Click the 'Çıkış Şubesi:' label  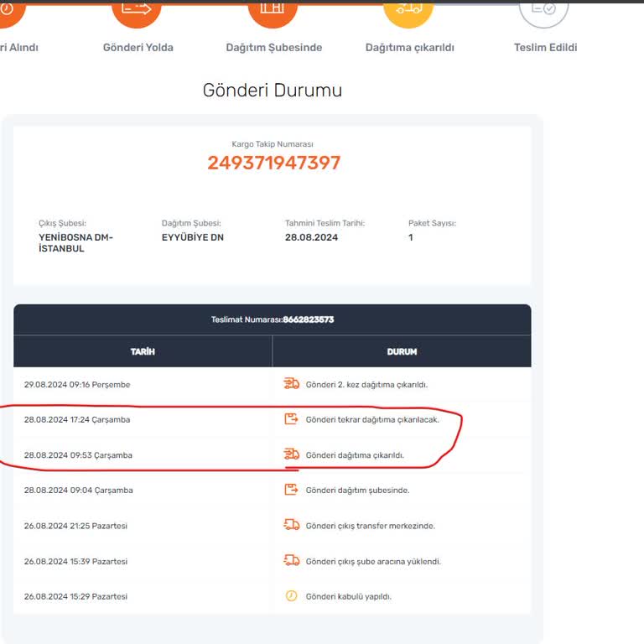pyautogui.click(x=62, y=223)
